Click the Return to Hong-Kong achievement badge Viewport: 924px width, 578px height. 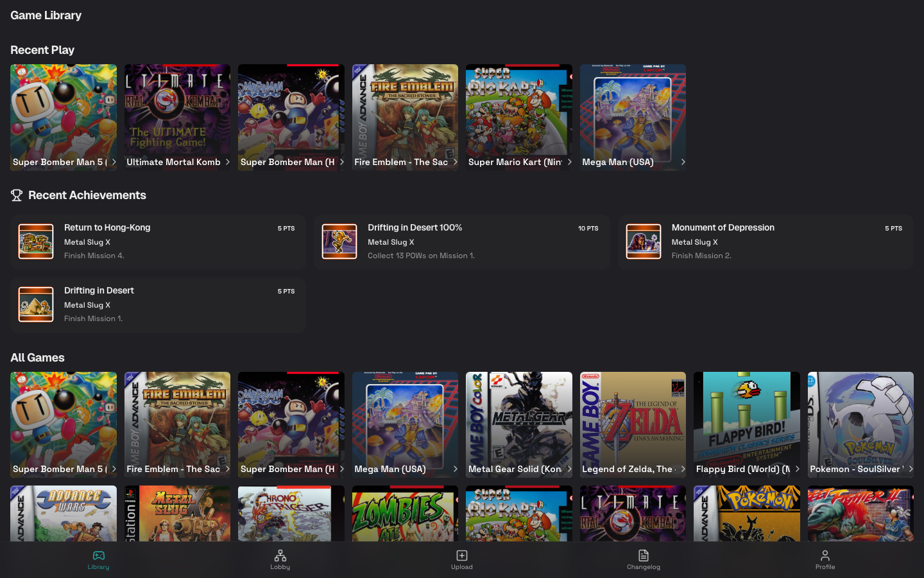pos(36,241)
